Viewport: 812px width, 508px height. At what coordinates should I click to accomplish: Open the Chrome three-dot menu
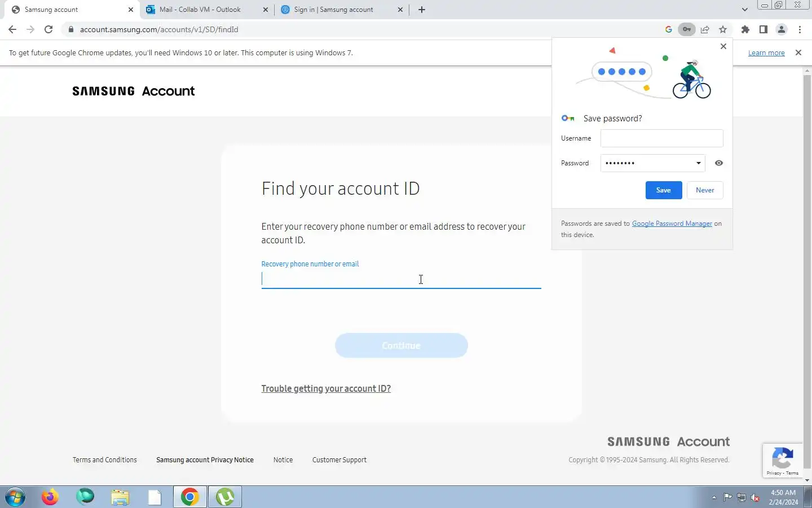point(800,29)
